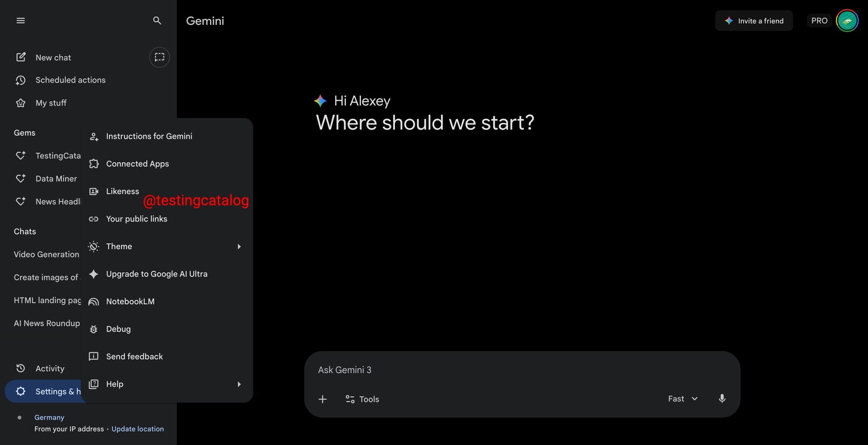868x445 pixels.
Task: Click the plus icon to attach files
Action: [x=322, y=399]
